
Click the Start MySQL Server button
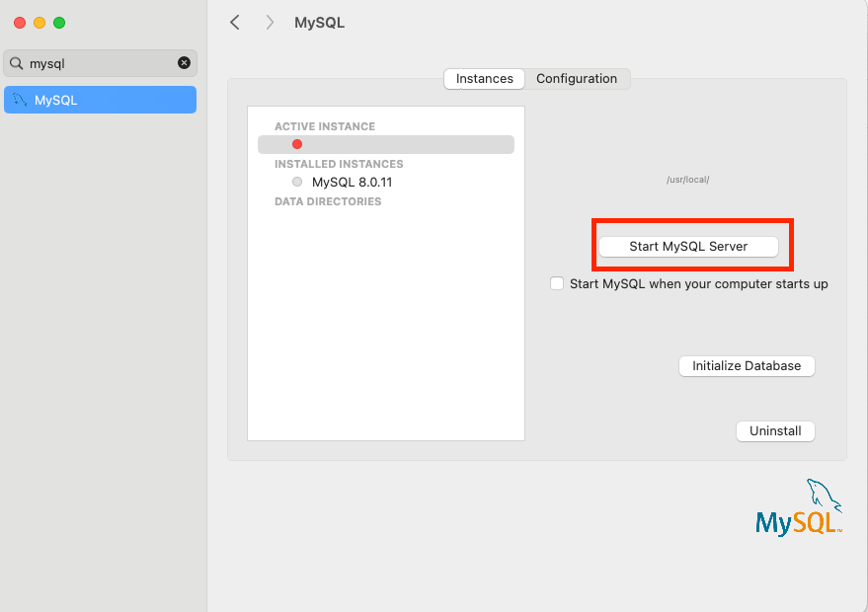688,246
